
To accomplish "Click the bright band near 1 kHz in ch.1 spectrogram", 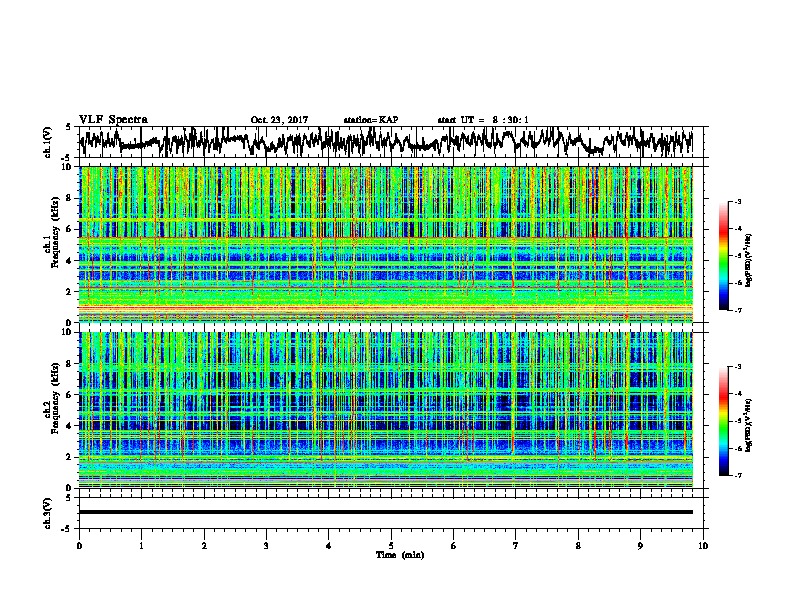I will pos(386,308).
